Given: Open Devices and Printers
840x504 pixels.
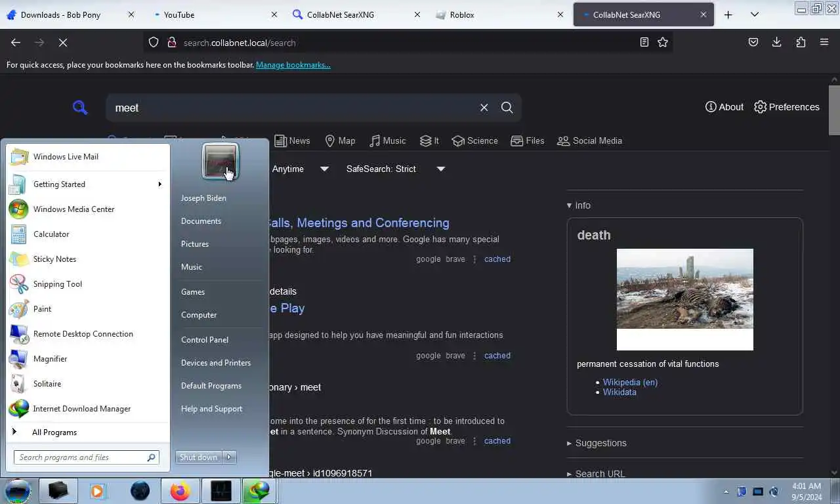Looking at the screenshot, I should [x=216, y=363].
